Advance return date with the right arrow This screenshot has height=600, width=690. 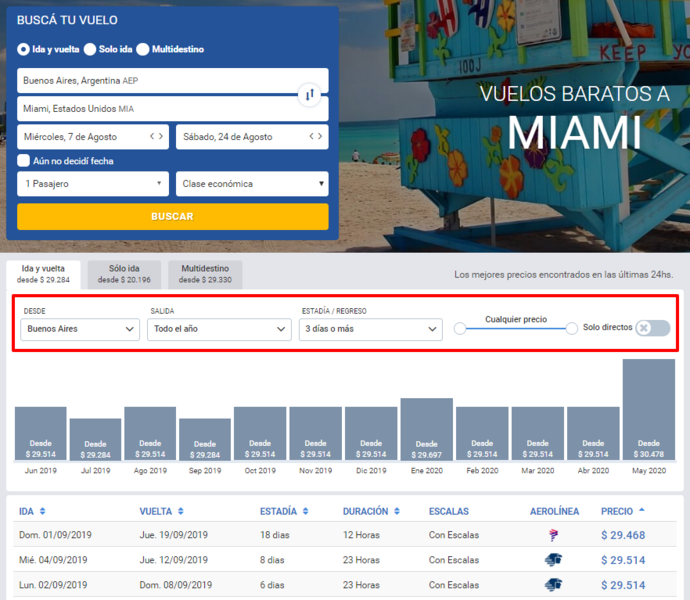click(320, 136)
